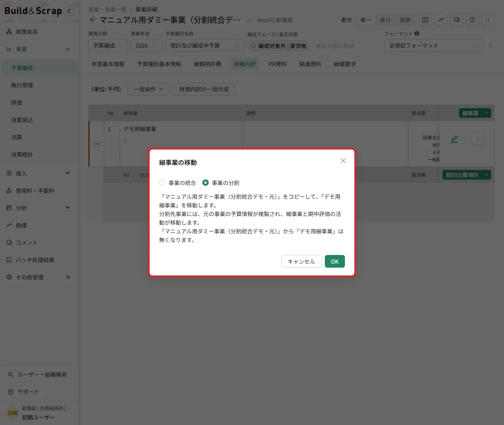Open the top-right more options menu
This screenshot has height=425, width=504.
[x=488, y=20]
